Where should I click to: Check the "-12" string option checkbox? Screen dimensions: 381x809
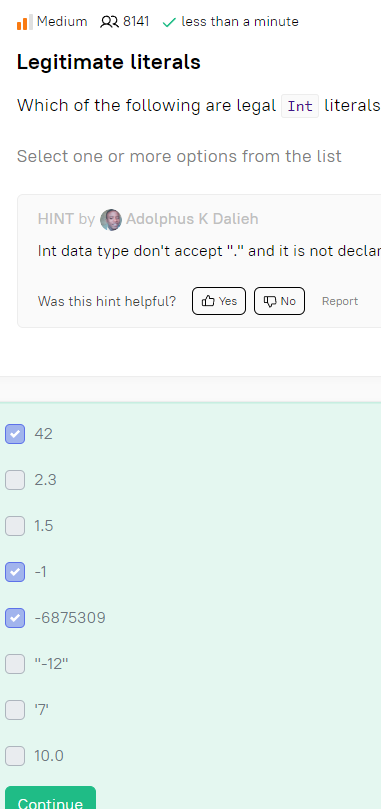tap(15, 664)
